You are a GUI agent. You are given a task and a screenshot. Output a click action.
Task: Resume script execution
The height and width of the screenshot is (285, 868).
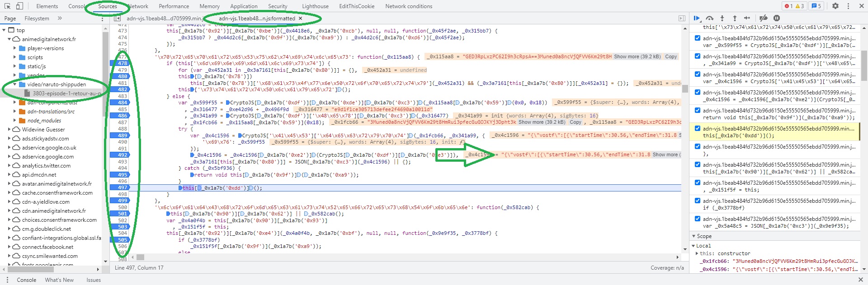click(x=697, y=18)
